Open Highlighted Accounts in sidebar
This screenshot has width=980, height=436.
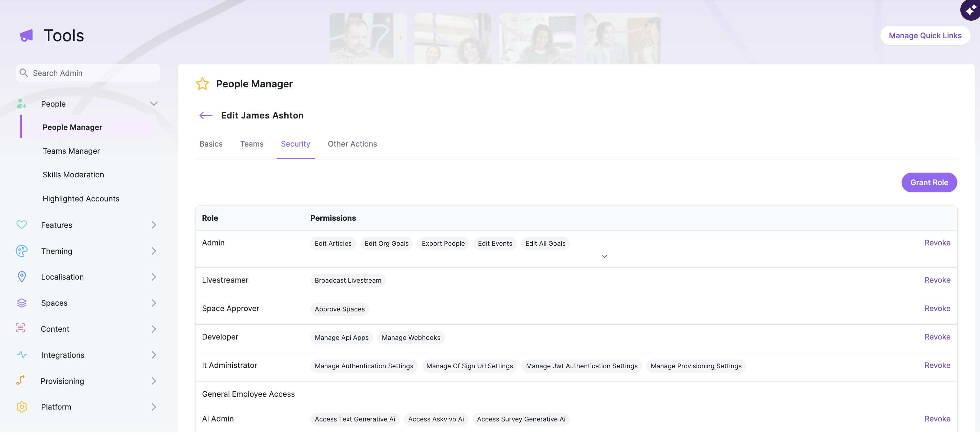pyautogui.click(x=81, y=199)
